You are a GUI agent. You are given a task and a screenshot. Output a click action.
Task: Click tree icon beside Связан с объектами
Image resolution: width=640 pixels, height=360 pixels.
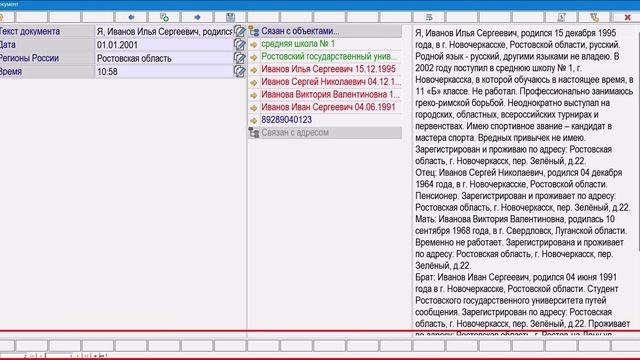point(254,31)
